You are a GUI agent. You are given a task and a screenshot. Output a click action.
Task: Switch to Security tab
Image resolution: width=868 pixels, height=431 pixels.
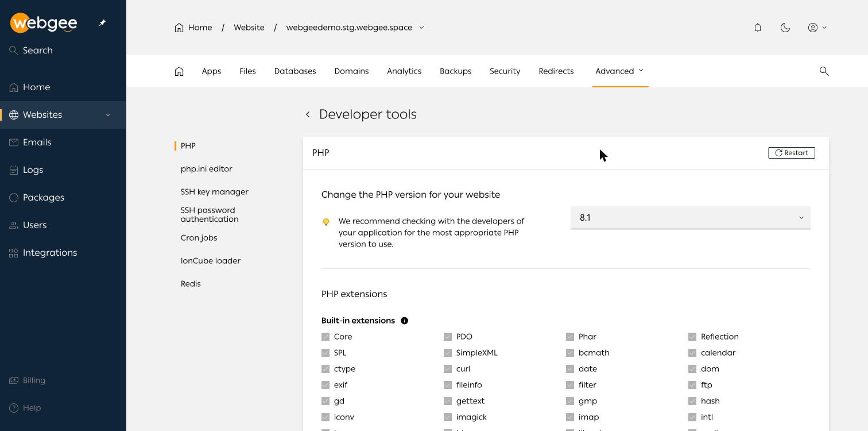tap(505, 71)
